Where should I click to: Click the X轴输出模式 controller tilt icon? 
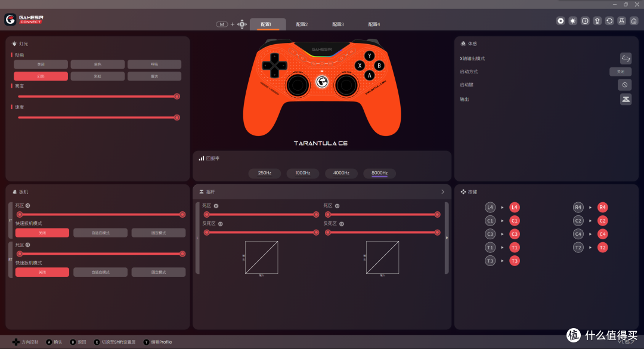pos(626,58)
